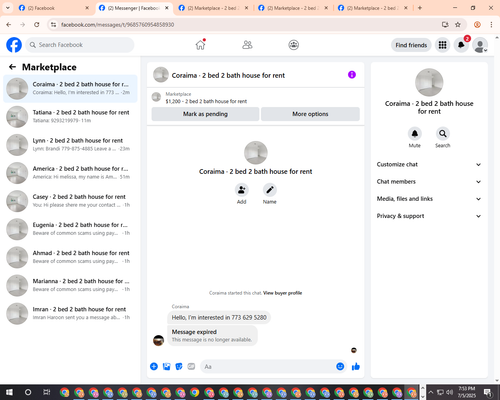500x400 pixels.
Task: Switch to the fifth tab, Marketplace - 2 bed
Action: [x=373, y=8]
